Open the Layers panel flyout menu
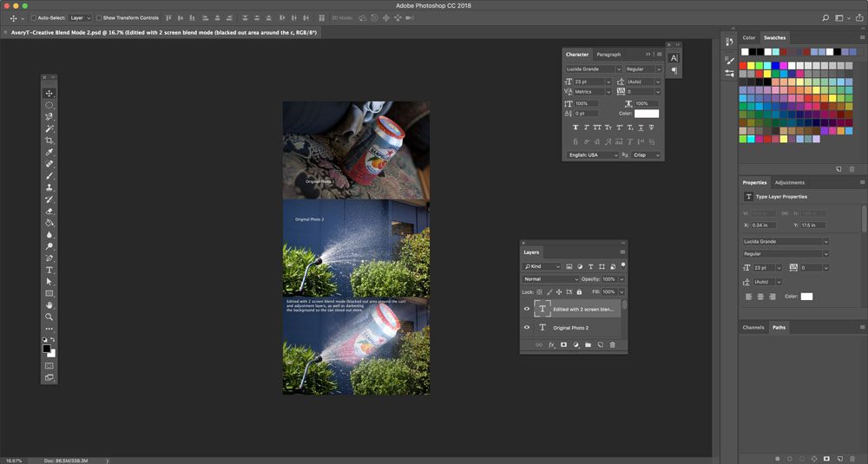The width and height of the screenshot is (868, 464). (x=622, y=252)
